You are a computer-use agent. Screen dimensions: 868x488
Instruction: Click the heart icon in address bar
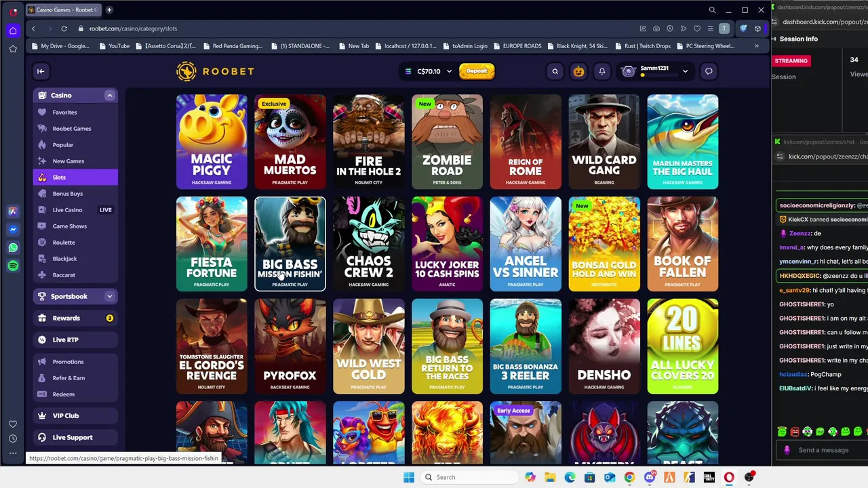tap(696, 28)
